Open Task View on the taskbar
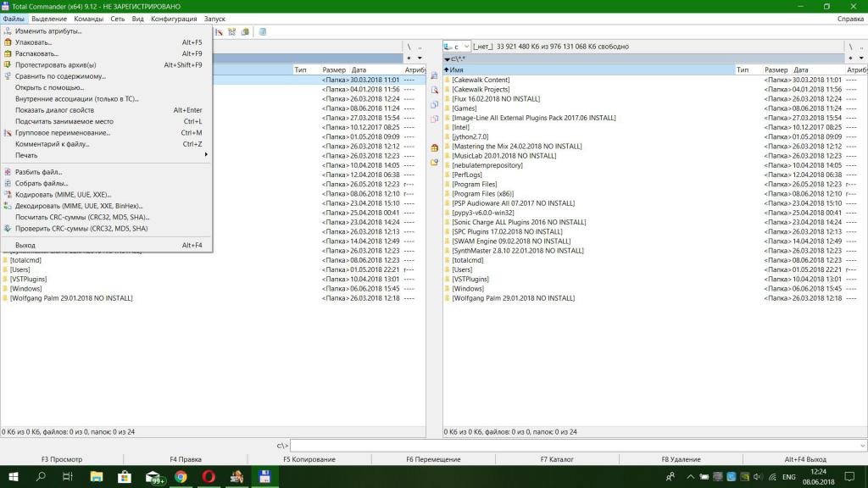Screen dimensions: 868x488 [x=68, y=476]
